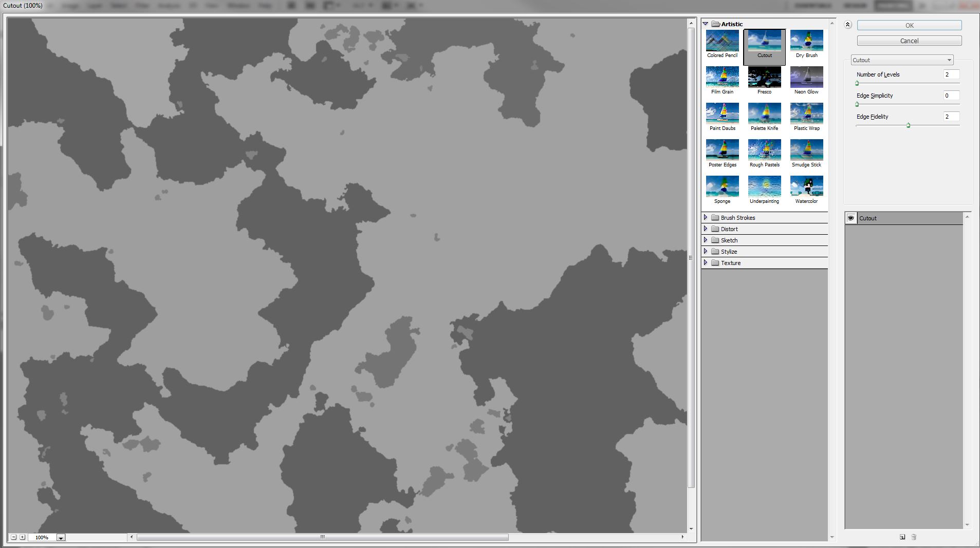Zoom out using the minus button
Image resolution: width=980 pixels, height=548 pixels.
tap(13, 537)
